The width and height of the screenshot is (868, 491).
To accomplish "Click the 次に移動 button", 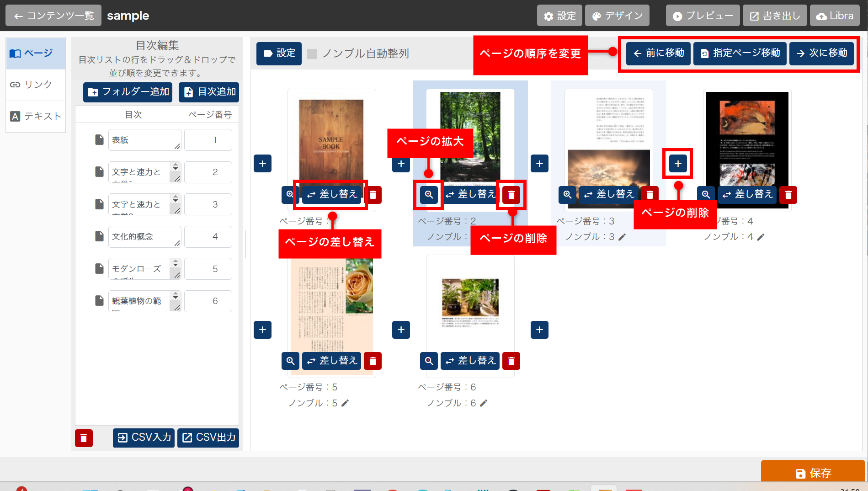I will 822,53.
